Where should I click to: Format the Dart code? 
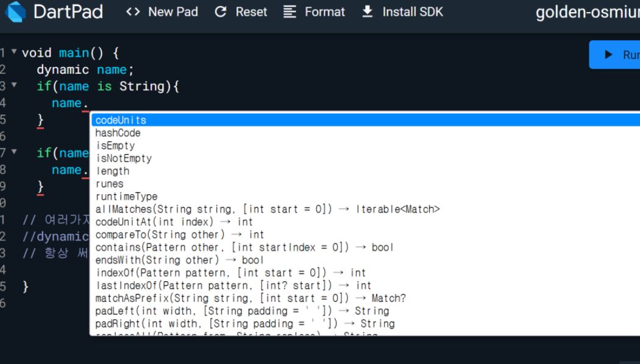click(315, 12)
